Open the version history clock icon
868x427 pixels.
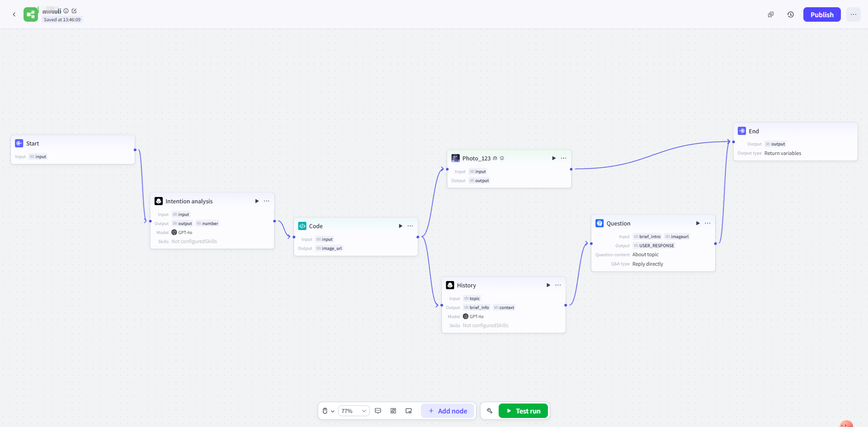(x=790, y=14)
